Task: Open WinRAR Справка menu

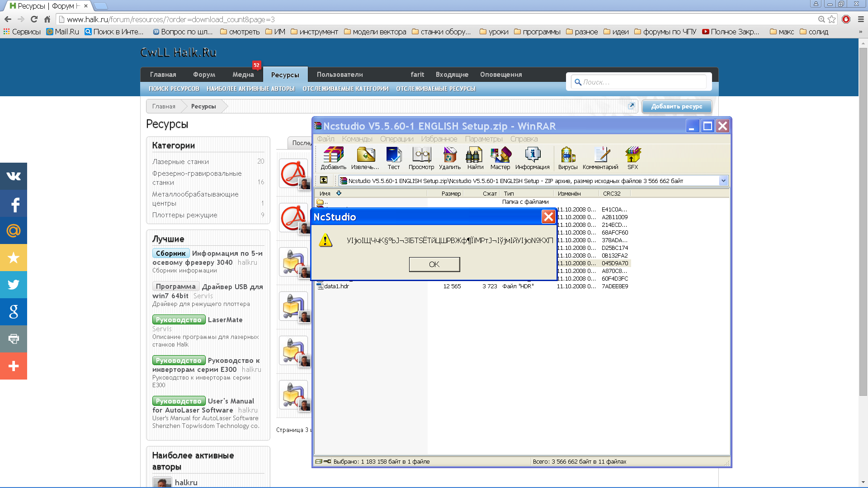Action: point(524,139)
